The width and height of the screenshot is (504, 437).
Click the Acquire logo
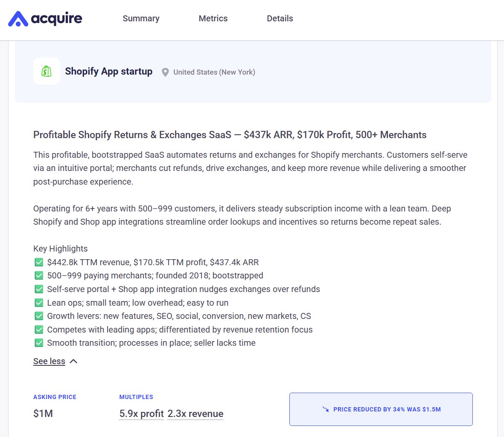(x=45, y=19)
